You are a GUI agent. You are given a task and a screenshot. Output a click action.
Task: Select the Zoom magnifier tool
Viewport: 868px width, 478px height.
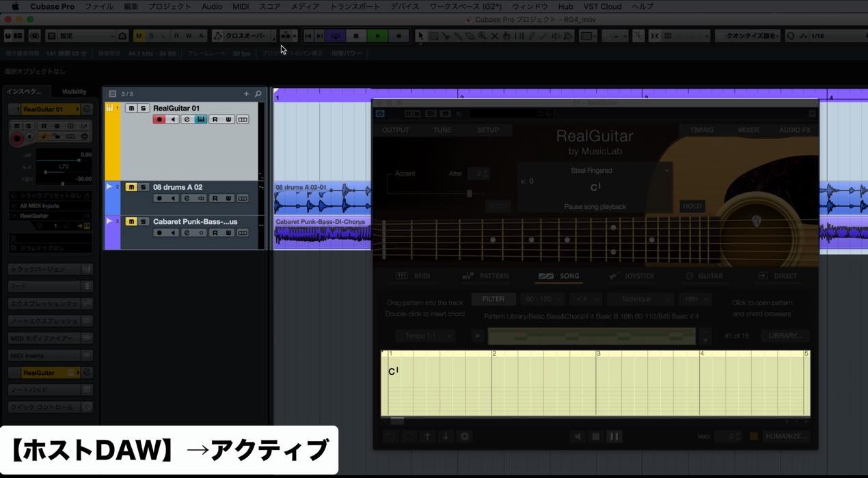pyautogui.click(x=483, y=36)
